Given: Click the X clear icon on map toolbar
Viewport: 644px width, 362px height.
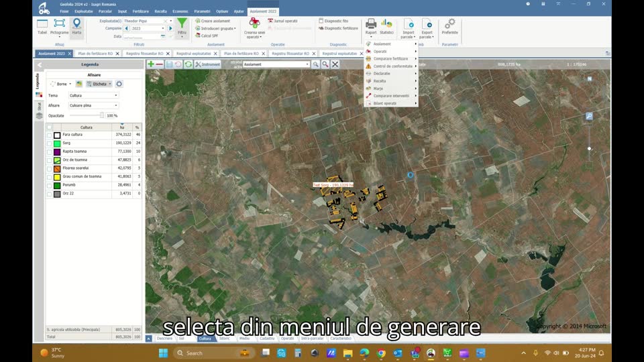Looking at the screenshot, I should click(335, 64).
